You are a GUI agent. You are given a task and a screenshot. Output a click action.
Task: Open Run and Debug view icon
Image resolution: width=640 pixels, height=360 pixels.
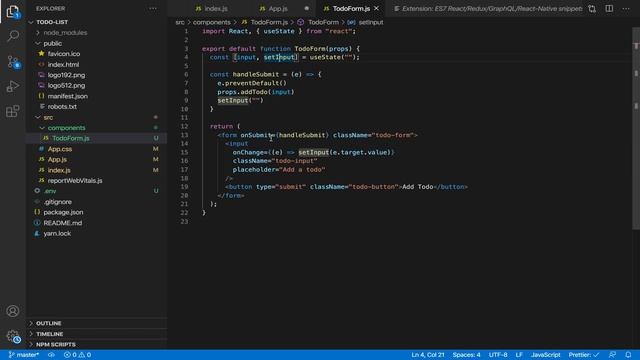coord(13,86)
